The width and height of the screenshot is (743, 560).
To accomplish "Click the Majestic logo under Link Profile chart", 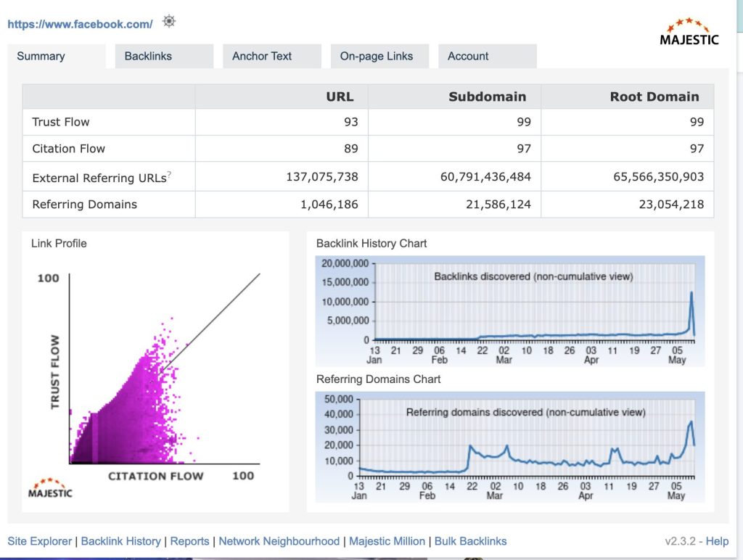I will (x=50, y=488).
